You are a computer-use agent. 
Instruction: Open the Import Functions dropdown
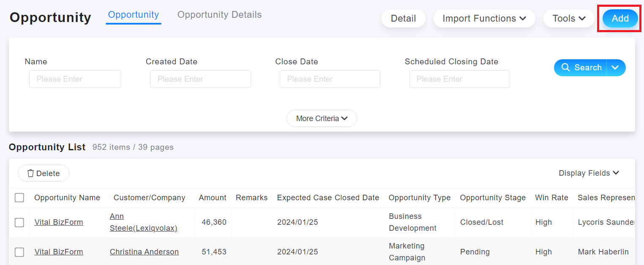484,19
